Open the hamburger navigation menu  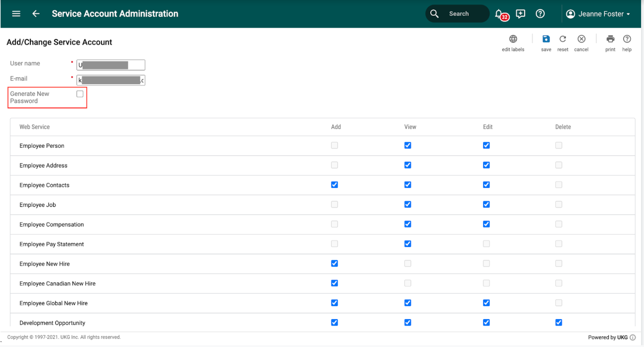click(16, 14)
